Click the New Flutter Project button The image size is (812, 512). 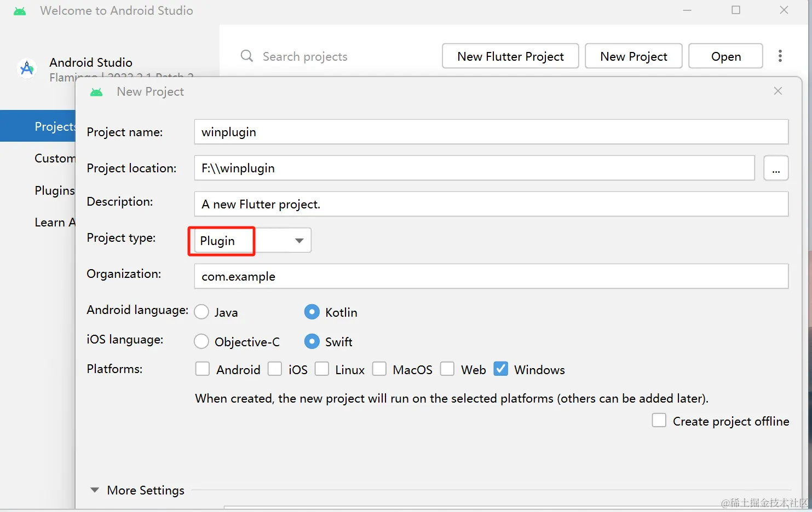pos(510,56)
